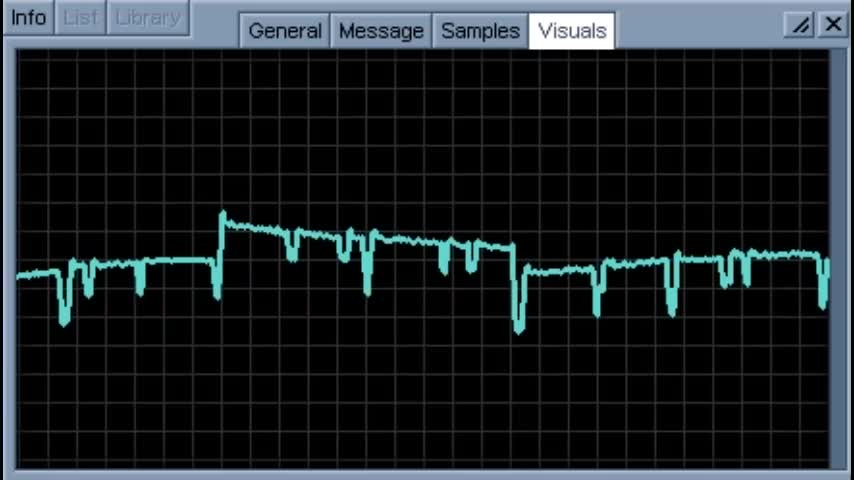
Task: Open the Message tab
Action: point(381,31)
